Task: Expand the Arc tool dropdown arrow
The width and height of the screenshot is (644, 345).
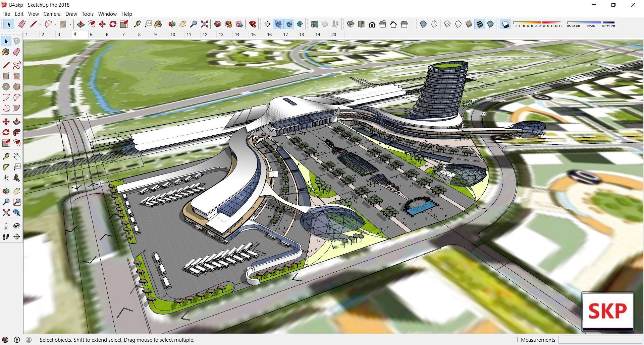Action: [55, 24]
